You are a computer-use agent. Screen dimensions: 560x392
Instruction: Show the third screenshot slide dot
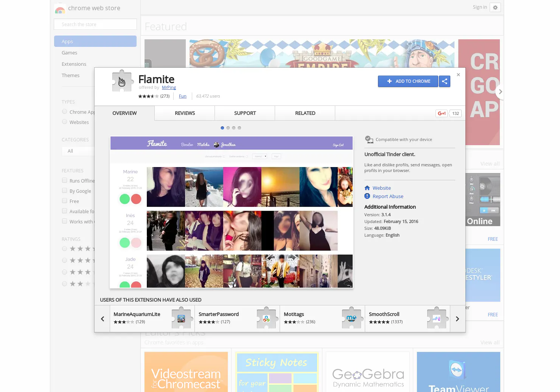coord(233,128)
